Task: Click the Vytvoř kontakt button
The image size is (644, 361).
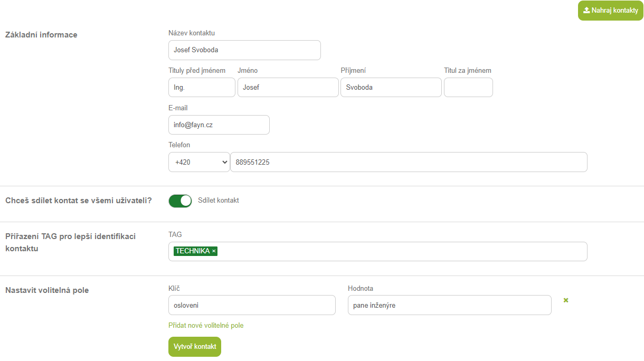Action: pyautogui.click(x=194, y=347)
